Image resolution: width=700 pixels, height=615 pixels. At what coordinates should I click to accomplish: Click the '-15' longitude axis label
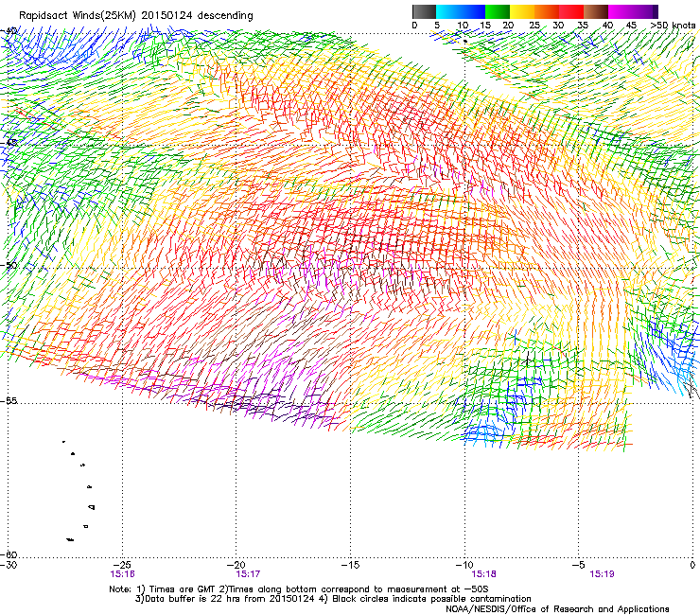pos(351,566)
